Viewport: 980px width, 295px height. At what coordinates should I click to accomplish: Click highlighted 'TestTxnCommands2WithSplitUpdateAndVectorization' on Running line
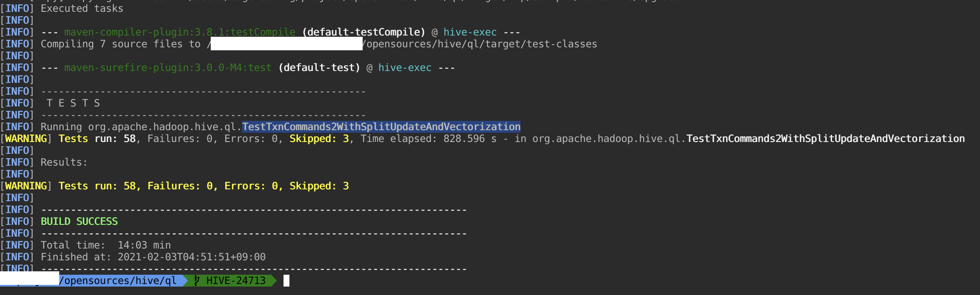click(x=381, y=127)
